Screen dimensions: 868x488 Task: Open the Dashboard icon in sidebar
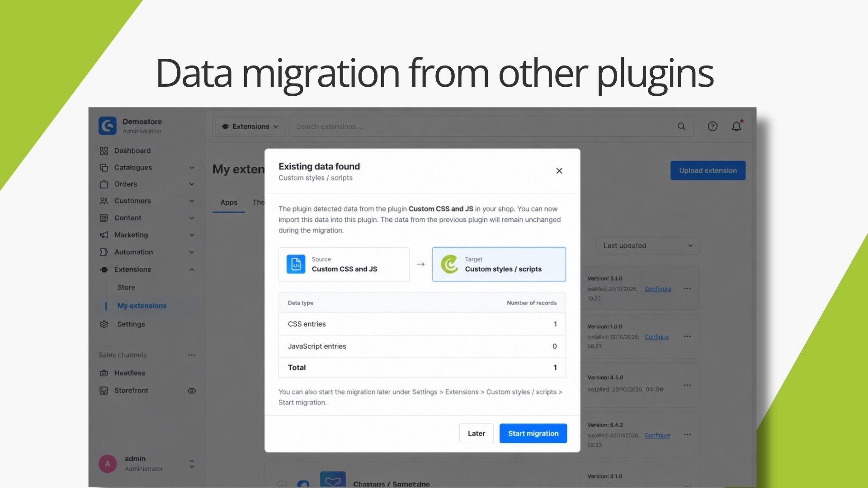(104, 151)
